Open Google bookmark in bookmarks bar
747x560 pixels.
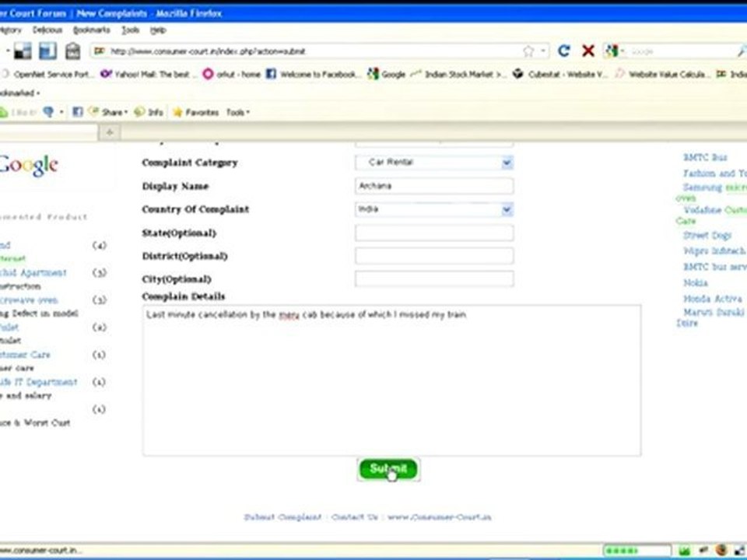(x=386, y=75)
